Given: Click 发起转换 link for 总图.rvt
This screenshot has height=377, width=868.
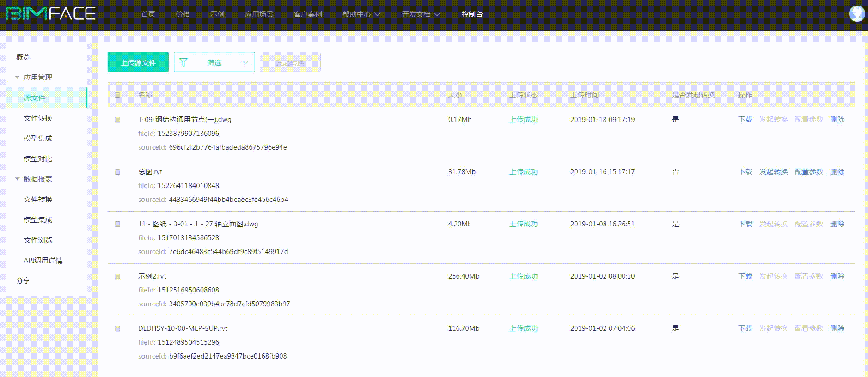Looking at the screenshot, I should [x=773, y=172].
